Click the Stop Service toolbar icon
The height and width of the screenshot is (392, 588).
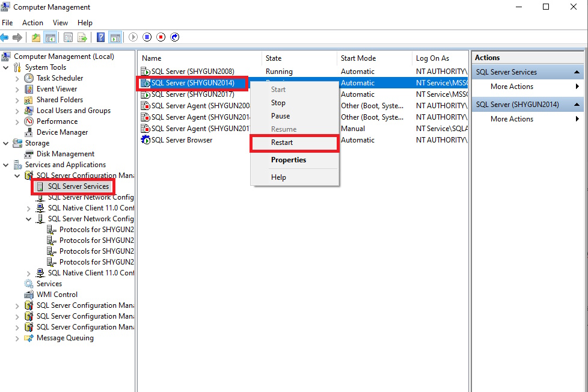(161, 37)
